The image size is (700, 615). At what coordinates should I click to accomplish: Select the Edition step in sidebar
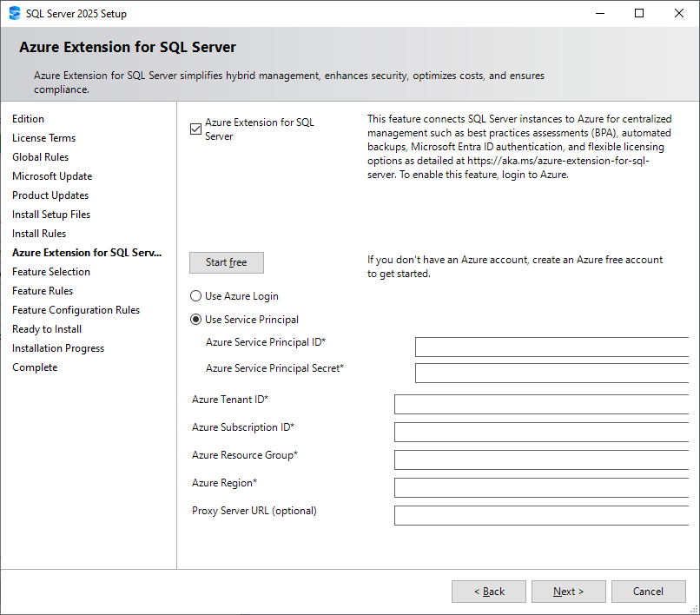pyautogui.click(x=28, y=119)
